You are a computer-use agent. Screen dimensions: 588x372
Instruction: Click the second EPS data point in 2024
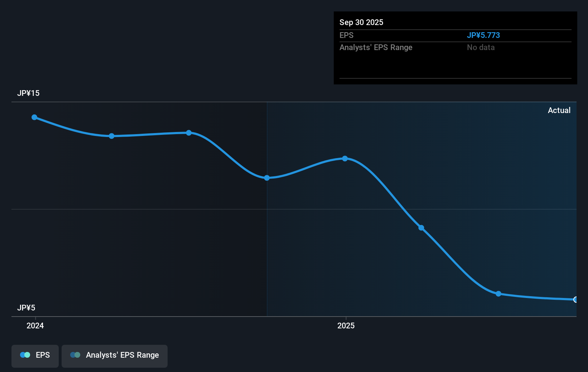[111, 136]
